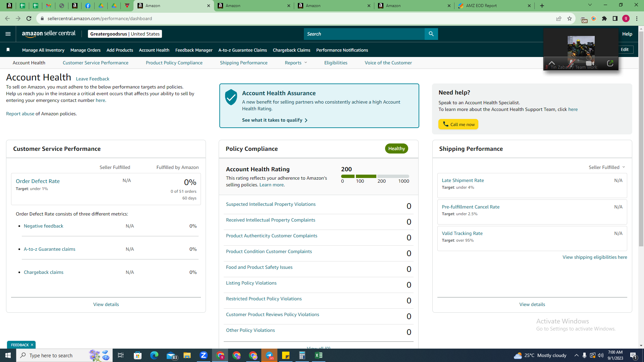Viewport: 644px width, 362px height.
Task: Open Telegram from the taskbar
Action: [270, 355]
